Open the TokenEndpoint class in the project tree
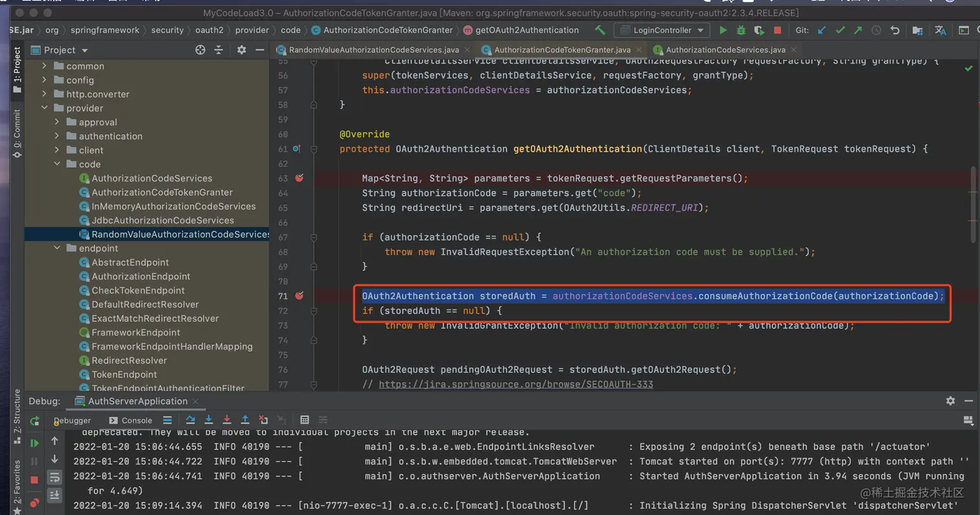 [x=124, y=374]
